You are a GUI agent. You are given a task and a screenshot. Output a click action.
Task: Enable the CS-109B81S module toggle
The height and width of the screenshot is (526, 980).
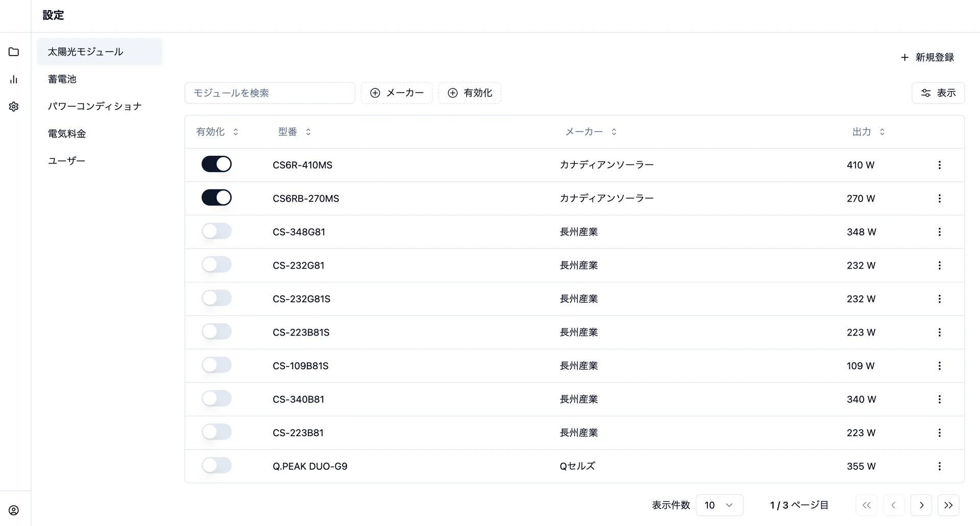tap(216, 365)
